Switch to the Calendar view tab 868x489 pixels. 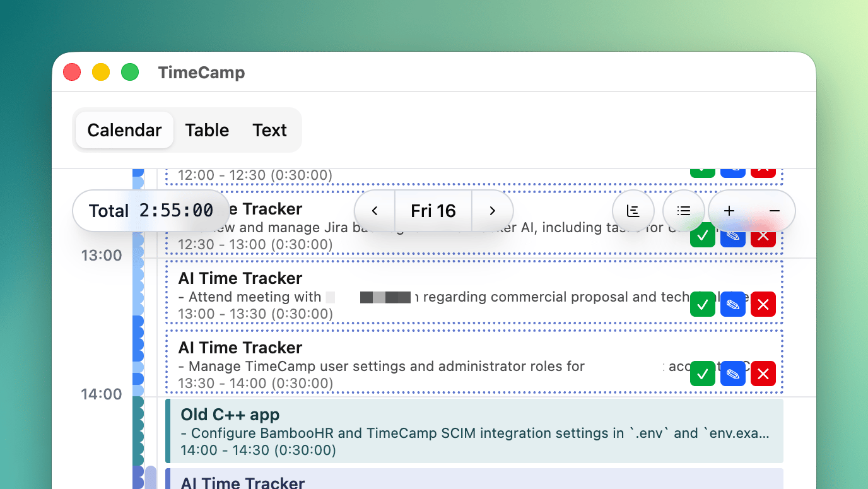(x=124, y=130)
